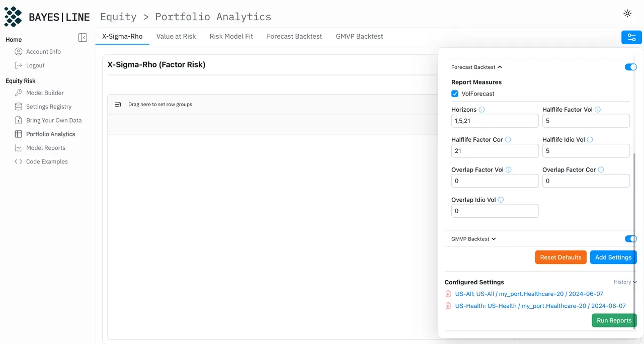Screen dimensions: 644x344
Task: Delete the US-All configured setting
Action: pyautogui.click(x=448, y=294)
